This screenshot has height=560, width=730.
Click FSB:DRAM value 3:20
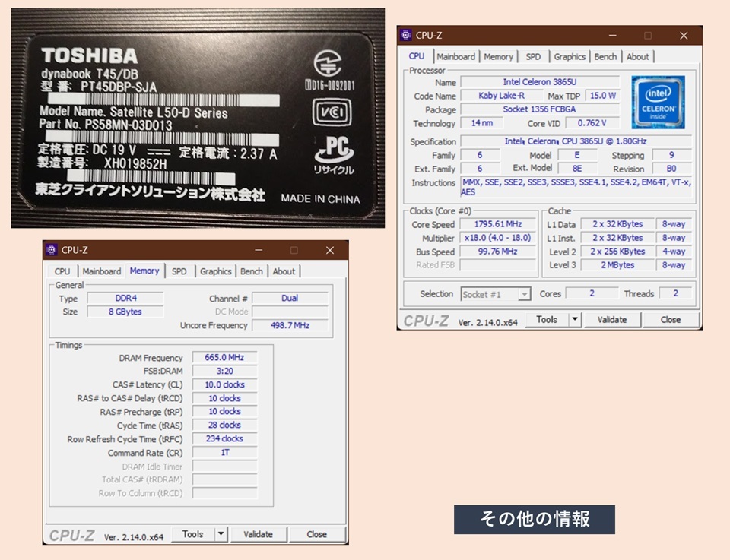coord(224,371)
